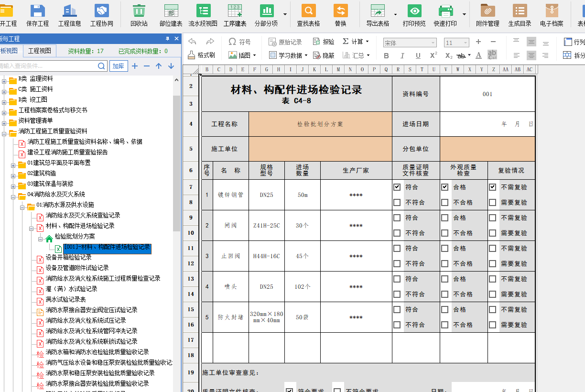This screenshot has width=585, height=392.
Task: Toggle italic formatting I
Action: pyautogui.click(x=402, y=55)
